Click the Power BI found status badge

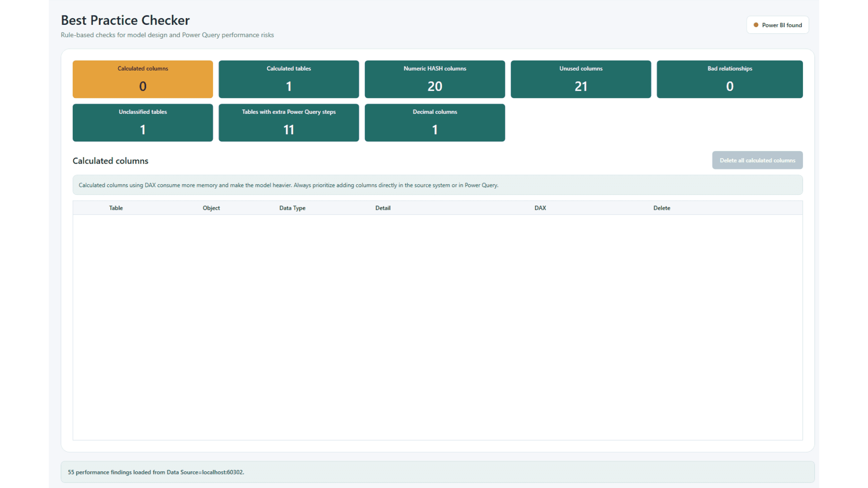click(x=778, y=25)
